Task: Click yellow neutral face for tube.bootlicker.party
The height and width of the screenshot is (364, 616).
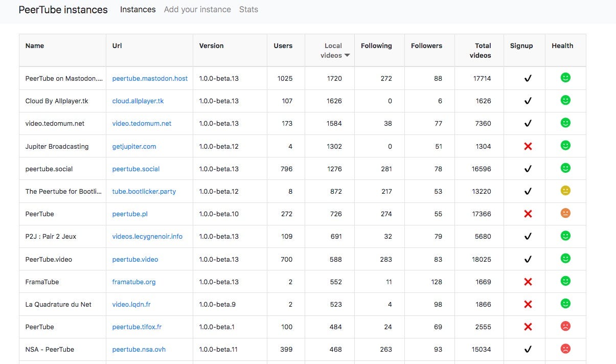Action: point(565,191)
